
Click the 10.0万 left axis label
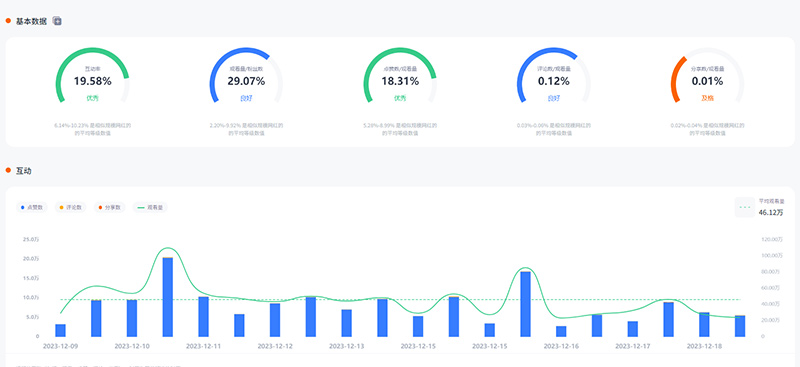(31, 297)
